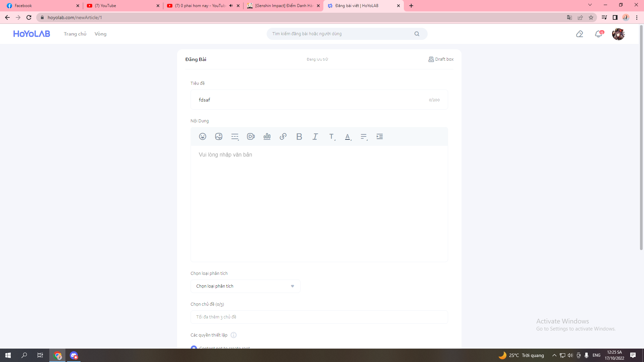
Task: Select the partially visible radio option at bottom
Action: [194, 348]
